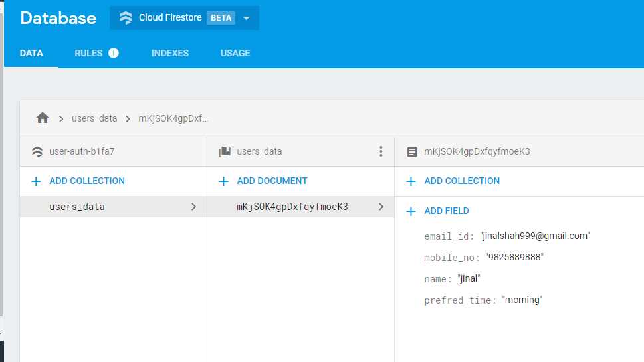Image resolution: width=644 pixels, height=362 pixels.
Task: Click the users_data column header title
Action: 259,152
